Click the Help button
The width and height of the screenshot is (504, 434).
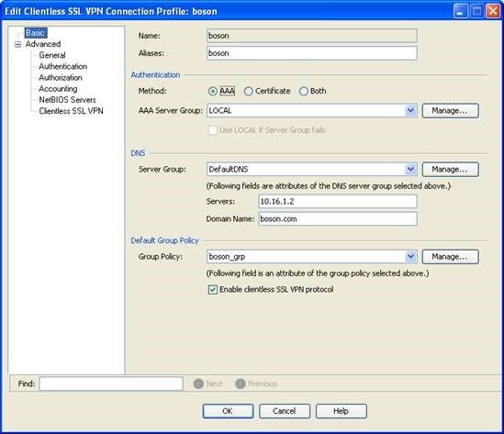[x=341, y=411]
